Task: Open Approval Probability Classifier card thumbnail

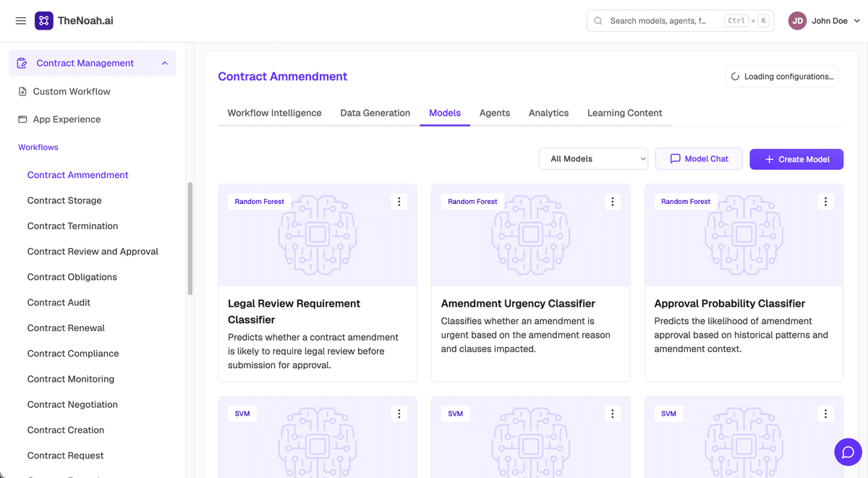Action: click(744, 235)
